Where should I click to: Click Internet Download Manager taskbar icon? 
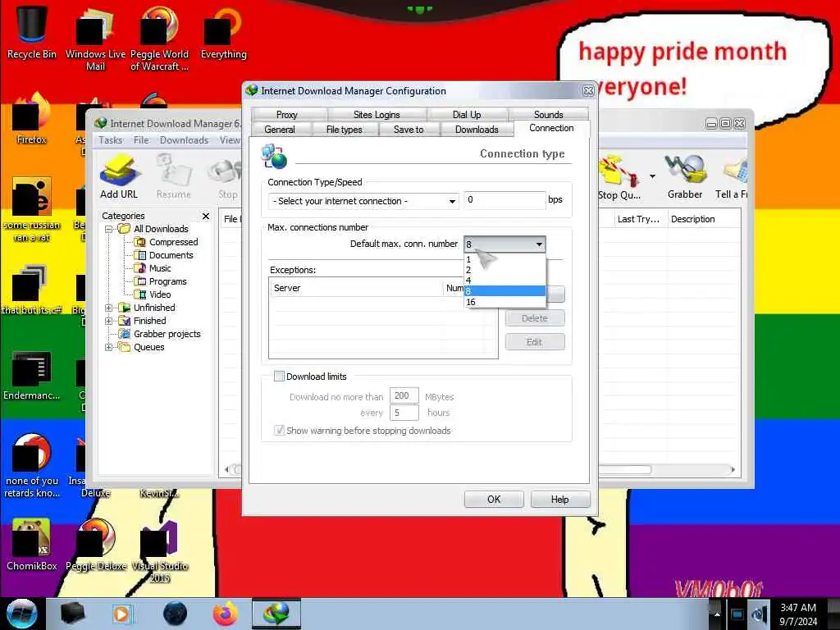pyautogui.click(x=276, y=614)
